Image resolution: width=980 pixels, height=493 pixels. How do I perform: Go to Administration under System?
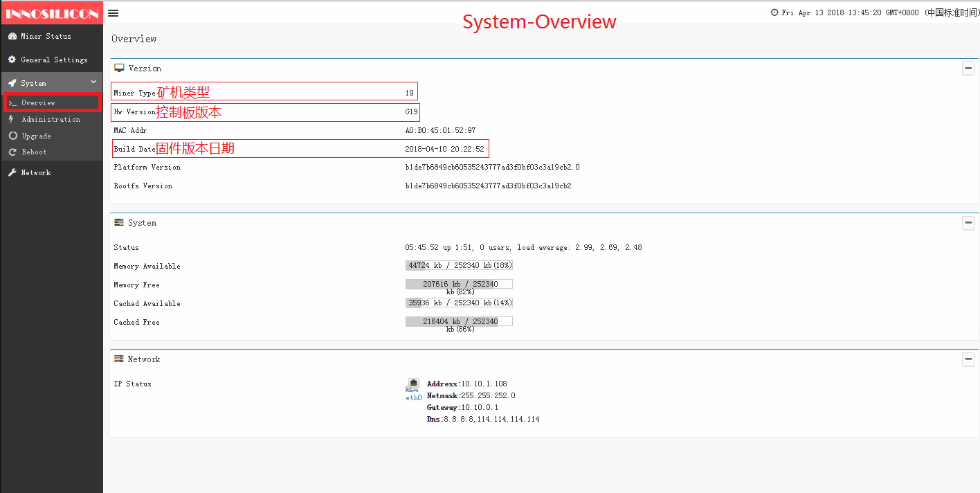(x=51, y=119)
